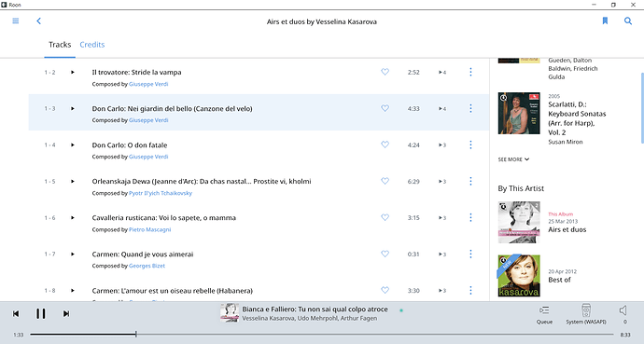Favorite Carmen: L'amour est un oiseau rebelle heart
The width and height of the screenshot is (644, 344).
click(385, 290)
